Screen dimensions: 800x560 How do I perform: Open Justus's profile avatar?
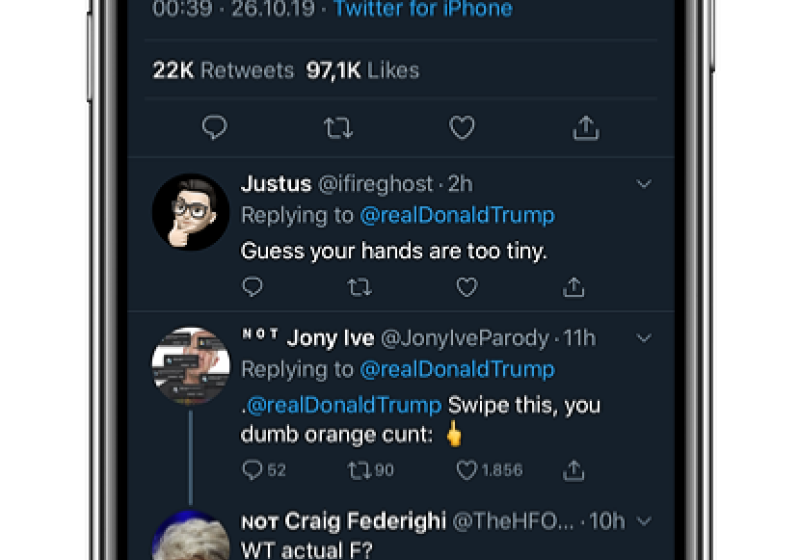pos(191,211)
